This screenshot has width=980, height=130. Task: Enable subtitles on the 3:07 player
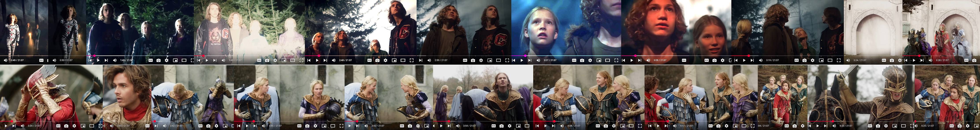[x=574, y=60]
